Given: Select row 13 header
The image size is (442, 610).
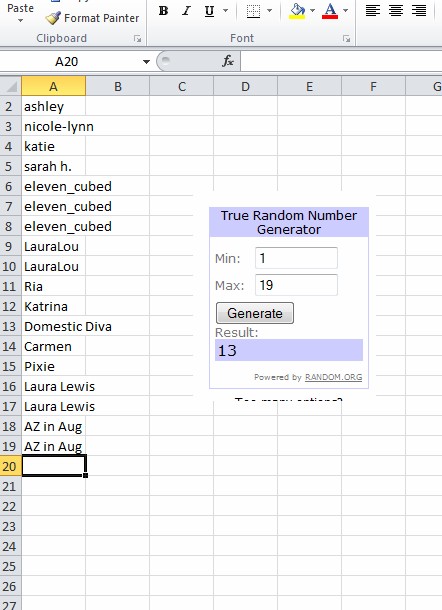Looking at the screenshot, I should pos(11,326).
